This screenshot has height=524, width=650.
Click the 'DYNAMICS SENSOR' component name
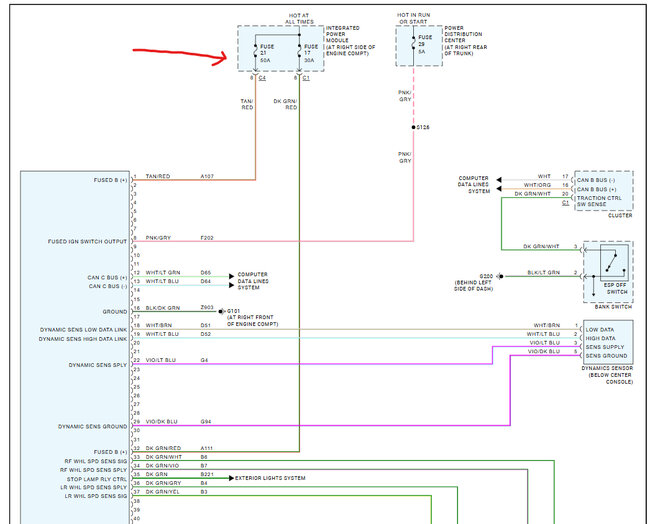tap(607, 368)
